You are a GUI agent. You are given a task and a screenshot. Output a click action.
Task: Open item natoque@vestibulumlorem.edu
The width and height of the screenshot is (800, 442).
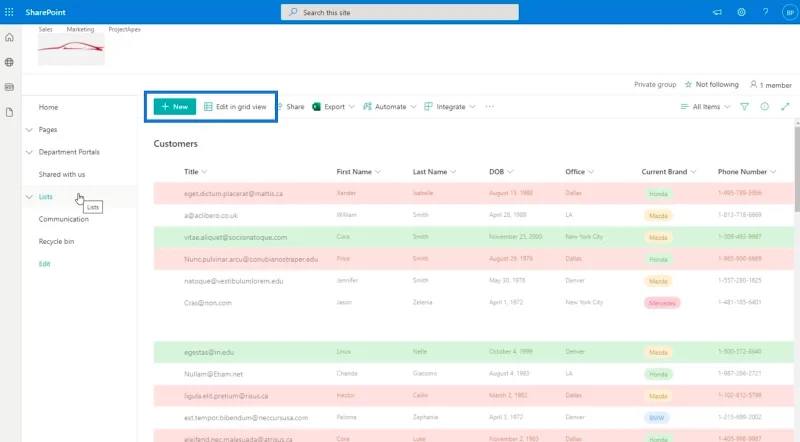point(234,281)
